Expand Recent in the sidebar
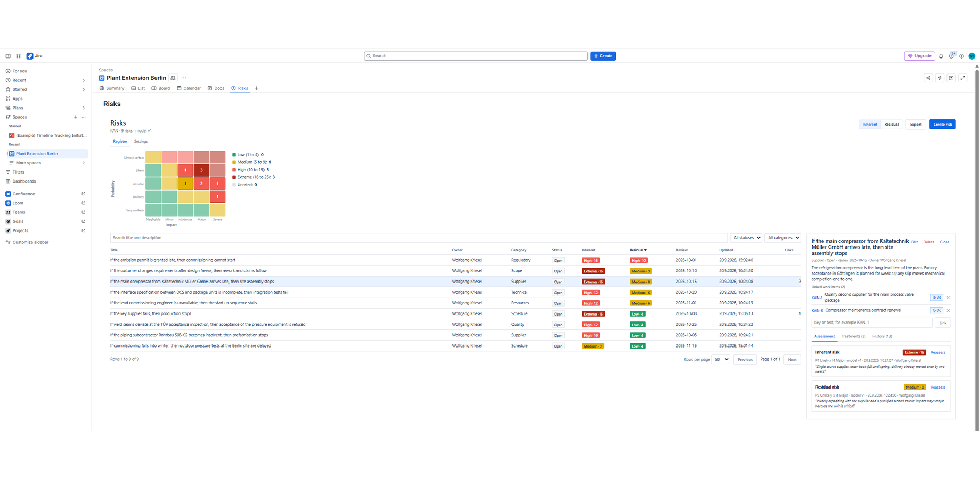 pyautogui.click(x=84, y=80)
